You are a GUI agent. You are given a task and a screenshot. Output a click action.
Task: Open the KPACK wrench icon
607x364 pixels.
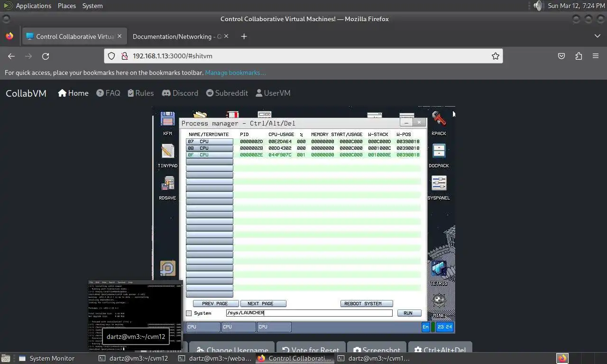point(439,119)
